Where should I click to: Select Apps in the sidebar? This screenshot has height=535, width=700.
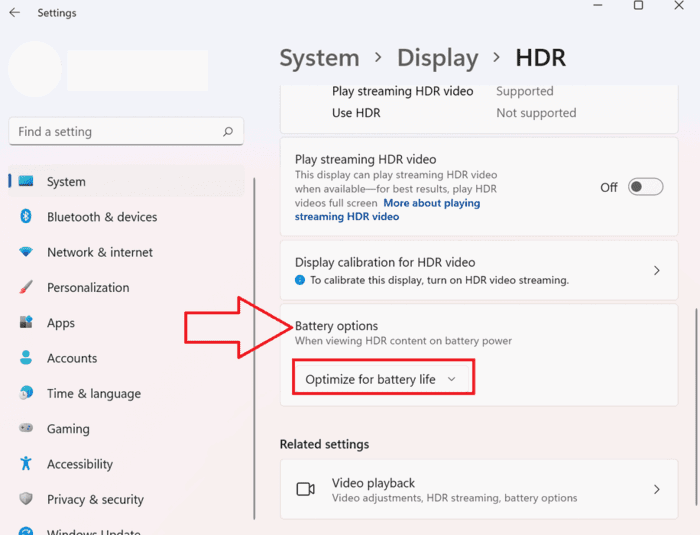click(126, 322)
